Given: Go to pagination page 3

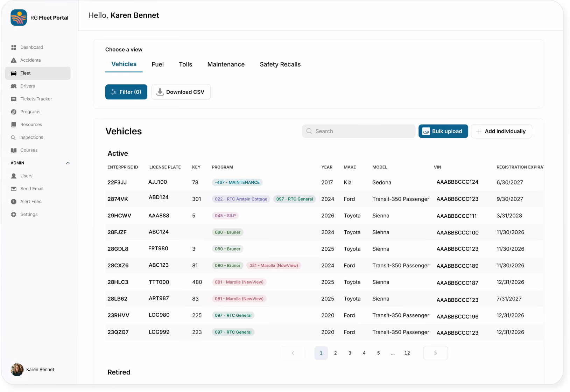Looking at the screenshot, I should 350,353.
